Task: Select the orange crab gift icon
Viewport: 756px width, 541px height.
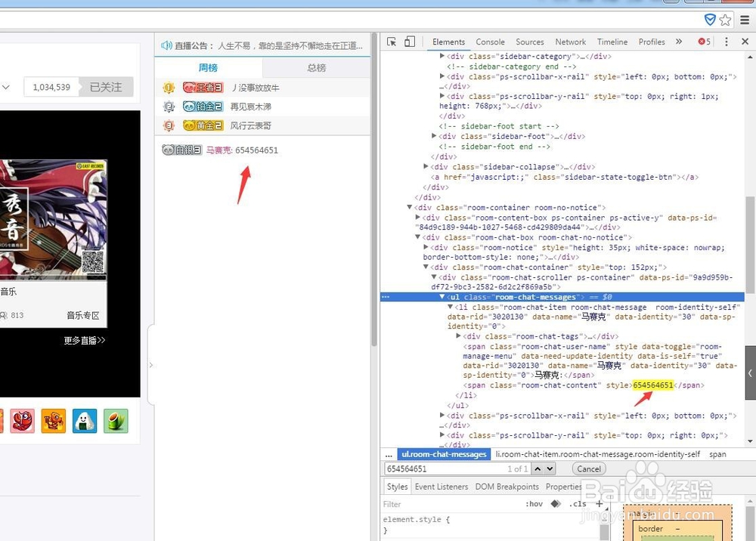Action: click(x=54, y=421)
